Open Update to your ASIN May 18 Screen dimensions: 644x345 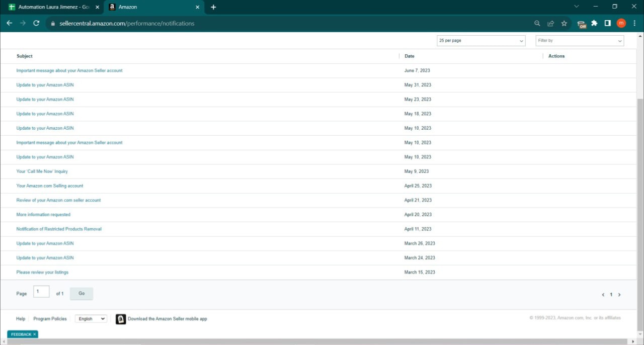(x=45, y=114)
